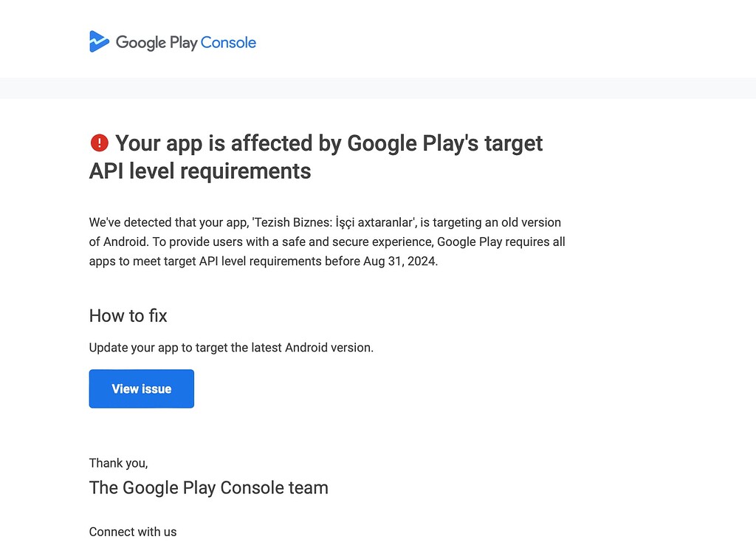This screenshot has width=756, height=545.
Task: Click the gray divider bar below the header
Action: click(378, 88)
